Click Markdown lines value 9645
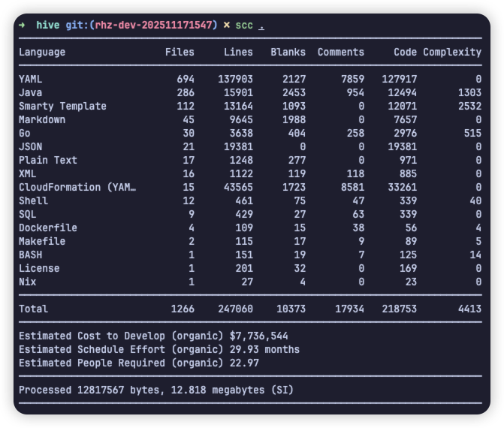504x428 pixels. click(x=241, y=119)
